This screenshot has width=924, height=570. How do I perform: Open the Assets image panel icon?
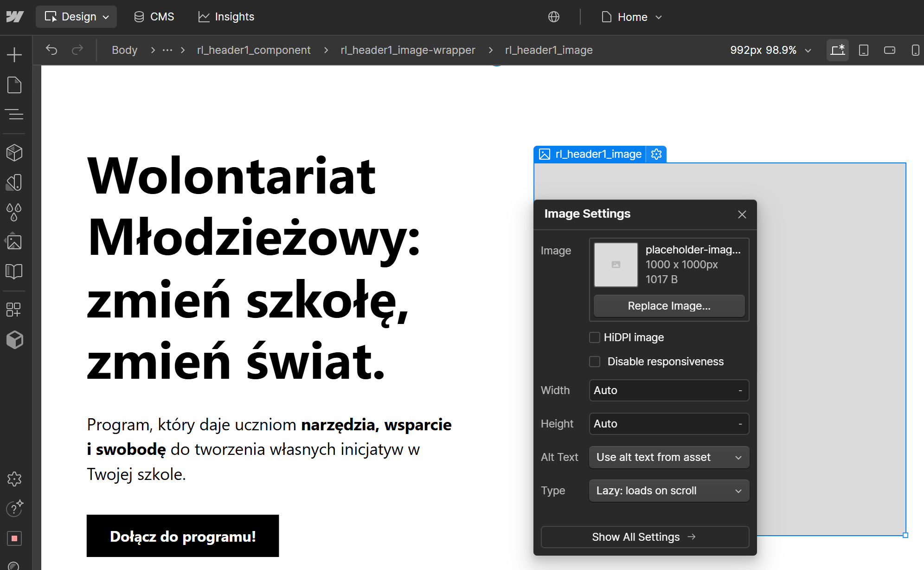pos(14,242)
